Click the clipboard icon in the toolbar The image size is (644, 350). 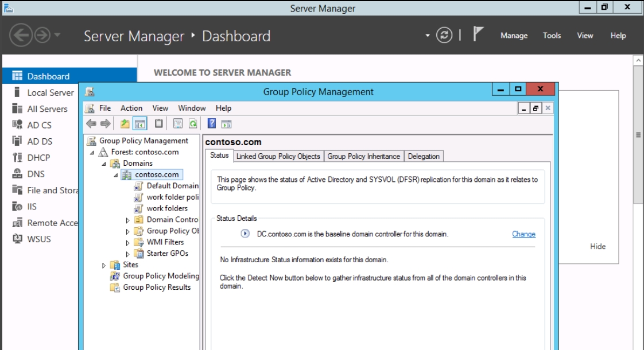coord(158,123)
